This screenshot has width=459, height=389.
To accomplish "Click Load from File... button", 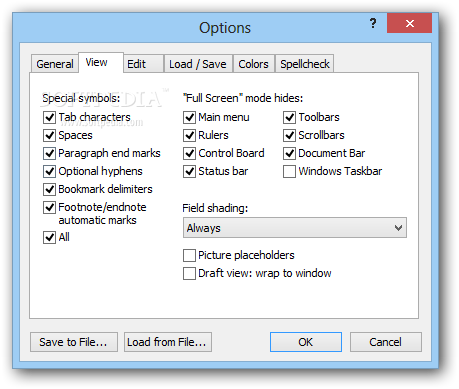I will point(168,342).
